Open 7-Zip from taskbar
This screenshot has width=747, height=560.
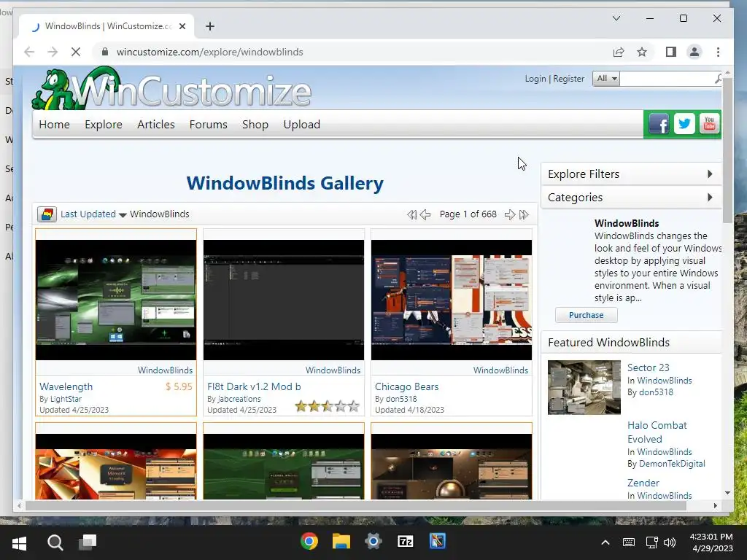tap(406, 542)
